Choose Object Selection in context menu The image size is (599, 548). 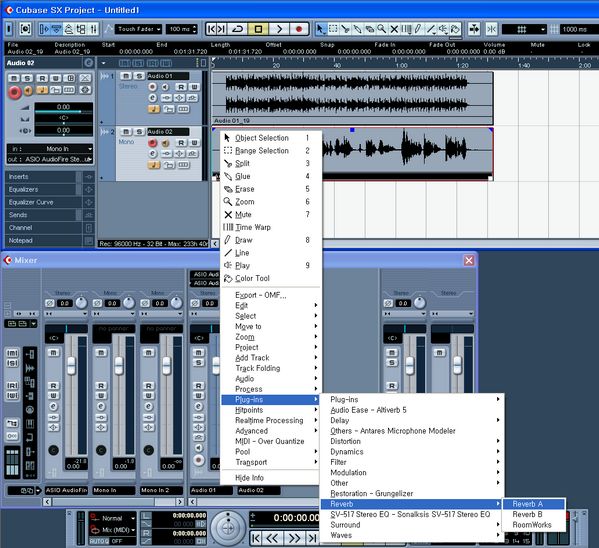[270, 138]
